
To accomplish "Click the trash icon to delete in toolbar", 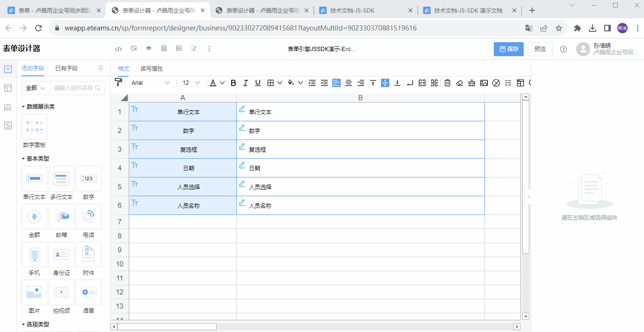I will pyautogui.click(x=447, y=83).
